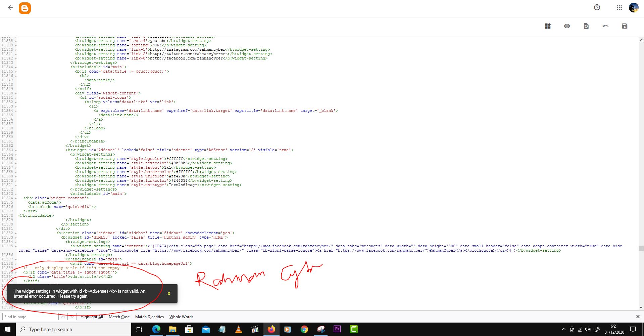Open the notepad app icon on the taskbar
The height and width of the screenshot is (336, 644).
[x=222, y=329]
